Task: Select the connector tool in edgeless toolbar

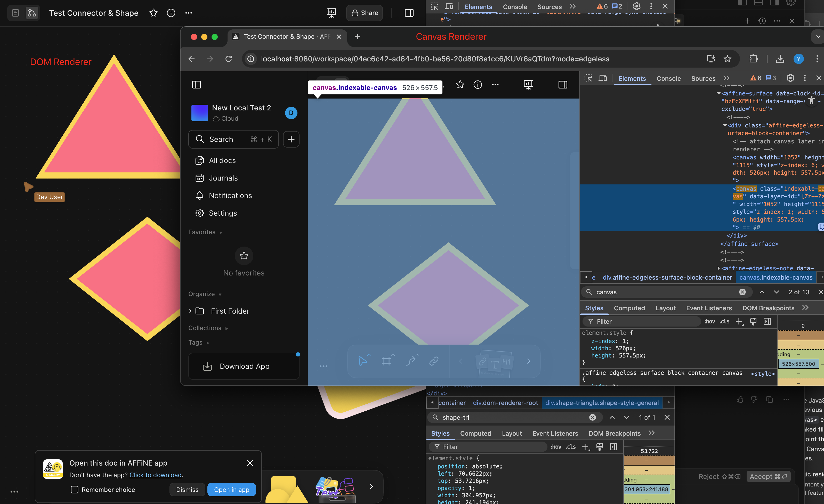Action: [411, 361]
